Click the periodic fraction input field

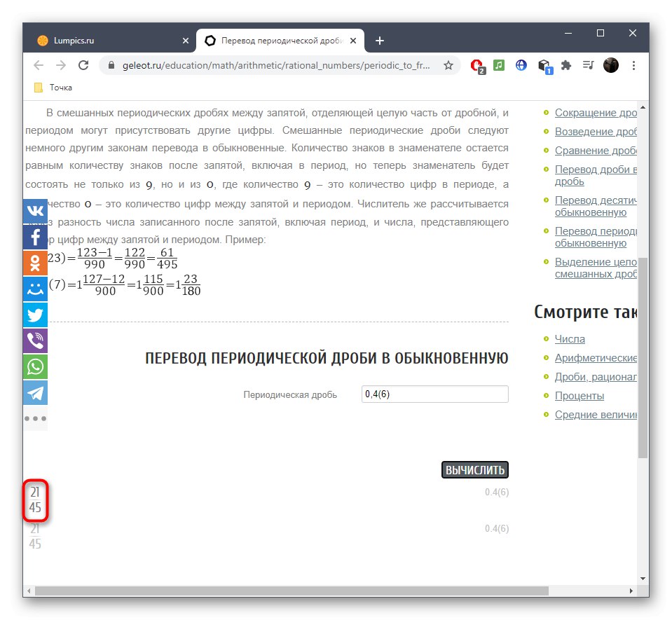(x=433, y=394)
